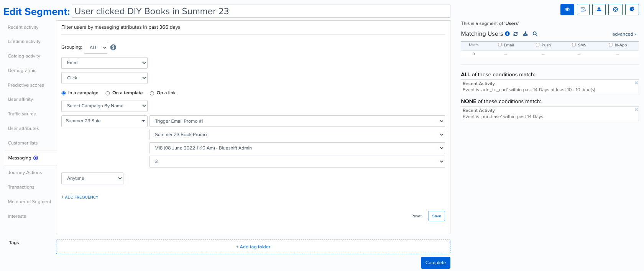Go to Recent activity filter tab

coord(23,27)
